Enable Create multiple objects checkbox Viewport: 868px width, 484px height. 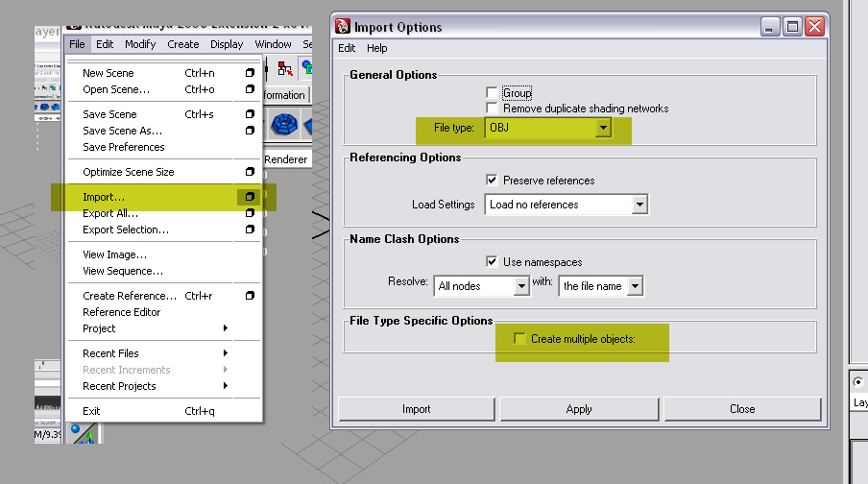tap(519, 338)
